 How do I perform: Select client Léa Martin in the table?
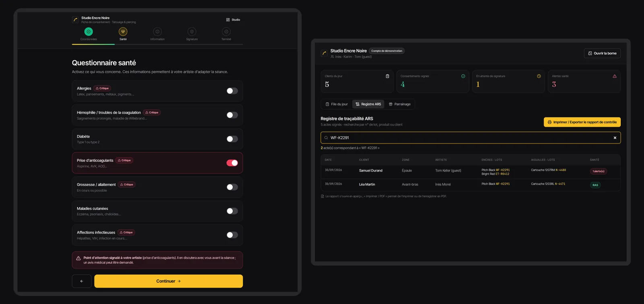(x=367, y=185)
